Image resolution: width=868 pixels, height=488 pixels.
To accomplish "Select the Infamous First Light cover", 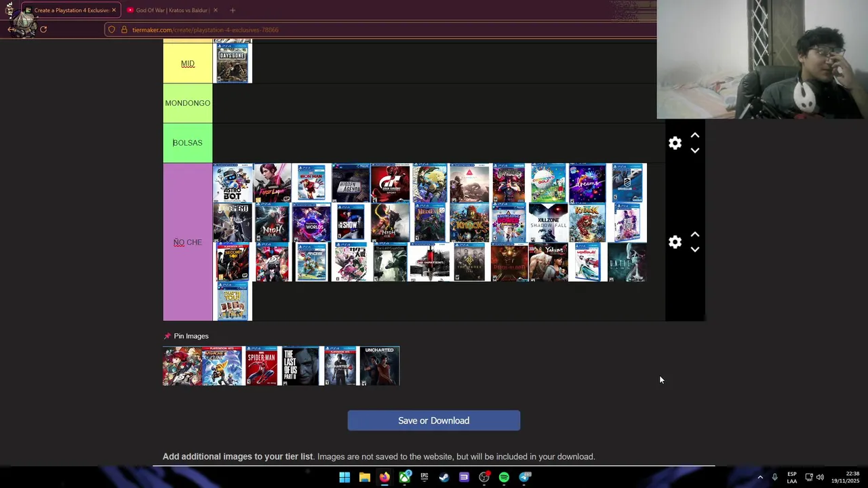I will 272,183.
